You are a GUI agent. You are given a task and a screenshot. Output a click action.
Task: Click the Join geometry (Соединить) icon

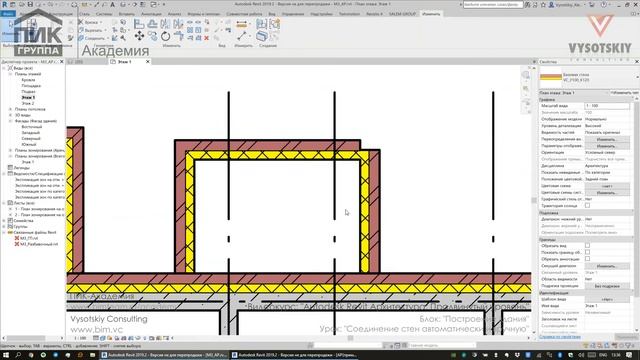pos(80,38)
